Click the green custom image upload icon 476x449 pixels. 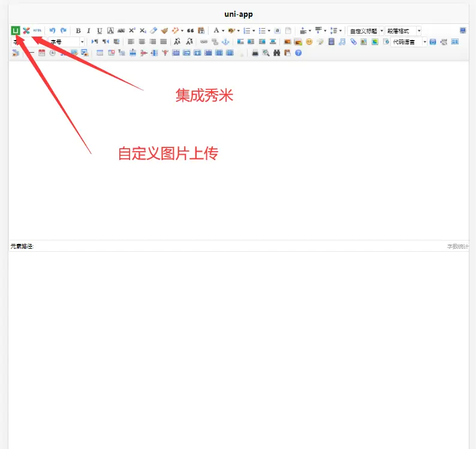[x=16, y=31]
